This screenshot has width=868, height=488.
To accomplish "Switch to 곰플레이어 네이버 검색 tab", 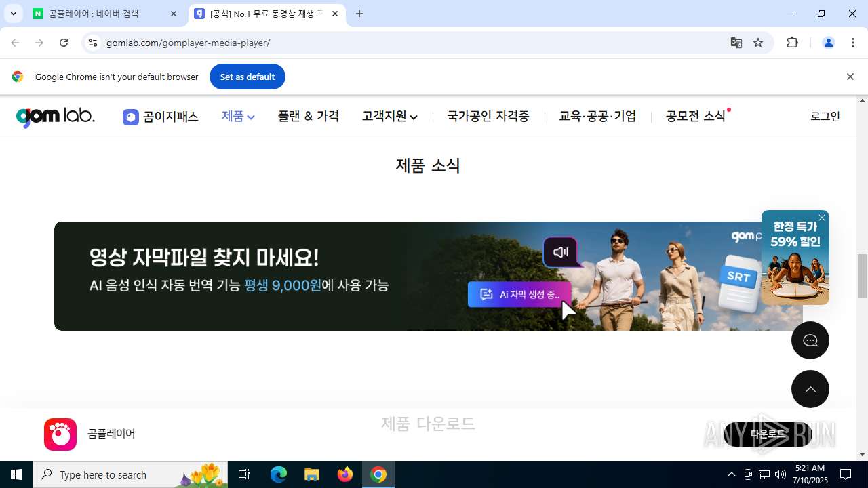I will 105,14.
